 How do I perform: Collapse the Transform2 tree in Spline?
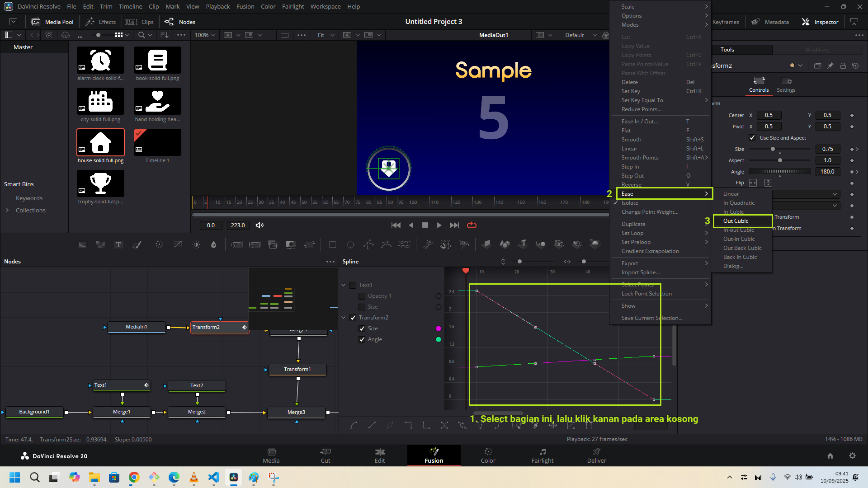[x=344, y=318]
